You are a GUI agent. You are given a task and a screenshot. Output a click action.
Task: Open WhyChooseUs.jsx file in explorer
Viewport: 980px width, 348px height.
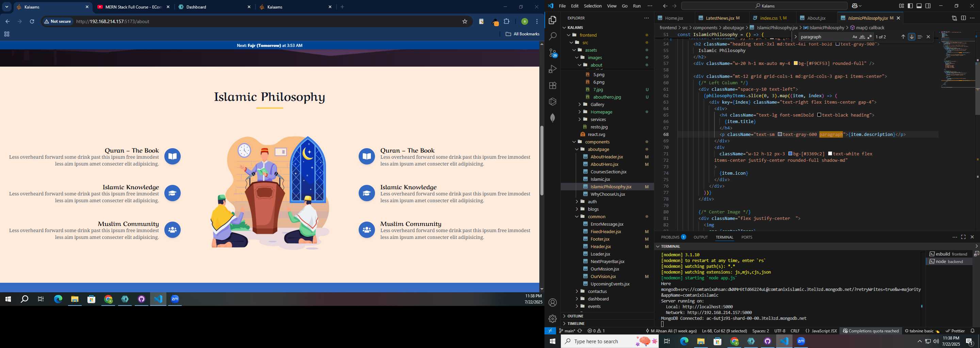[607, 194]
